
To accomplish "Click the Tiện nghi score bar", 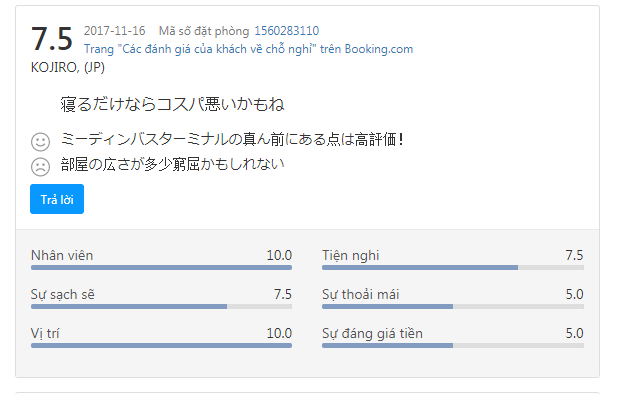I will tap(453, 268).
